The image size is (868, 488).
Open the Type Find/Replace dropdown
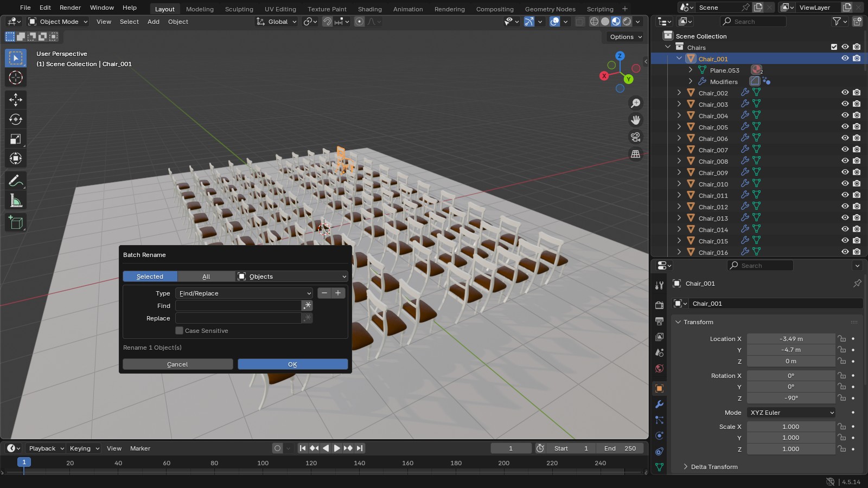pos(244,293)
